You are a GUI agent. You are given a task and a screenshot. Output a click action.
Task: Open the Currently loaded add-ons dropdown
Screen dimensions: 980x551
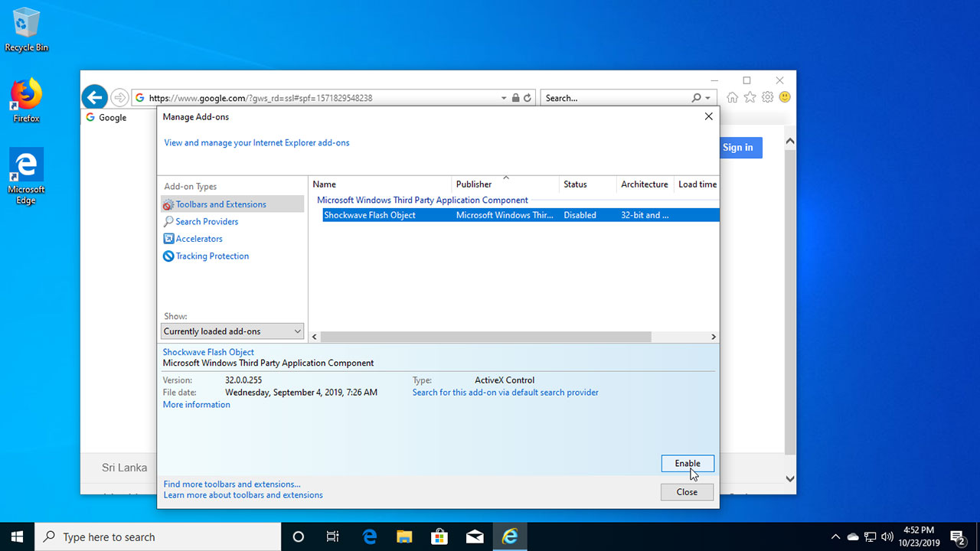click(x=233, y=331)
